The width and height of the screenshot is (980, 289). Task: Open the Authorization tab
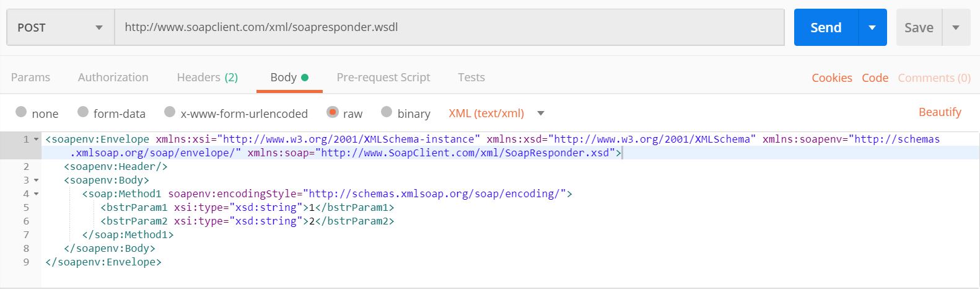click(x=113, y=78)
